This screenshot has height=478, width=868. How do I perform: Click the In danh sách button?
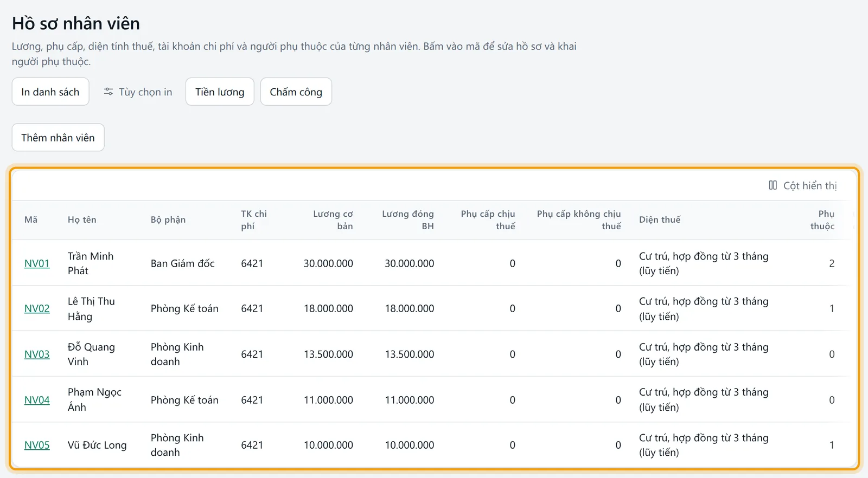(x=50, y=92)
